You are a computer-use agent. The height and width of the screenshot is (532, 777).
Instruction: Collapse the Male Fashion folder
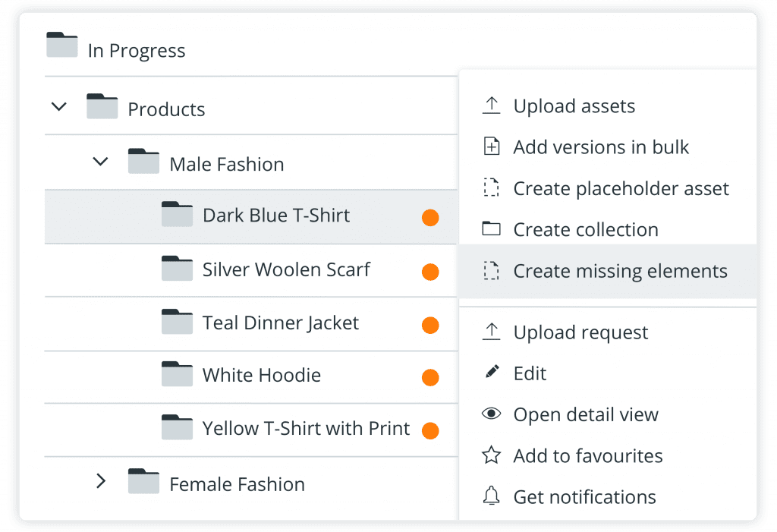pyautogui.click(x=100, y=162)
